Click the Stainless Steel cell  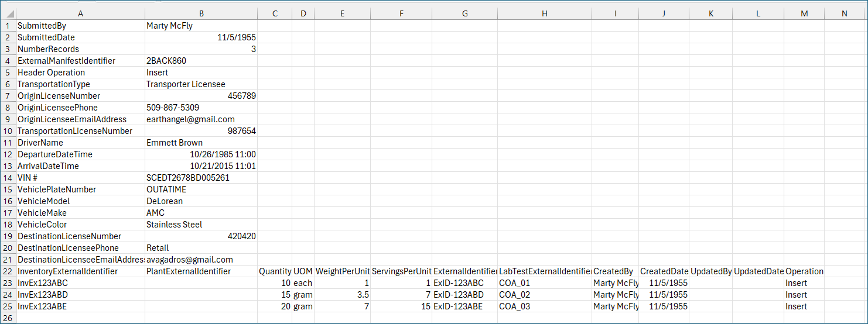pos(201,225)
